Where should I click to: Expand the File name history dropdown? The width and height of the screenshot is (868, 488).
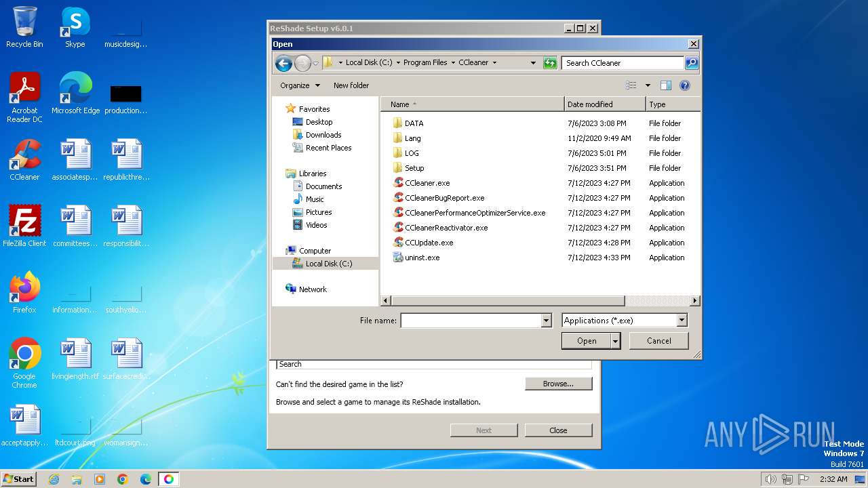(547, 321)
